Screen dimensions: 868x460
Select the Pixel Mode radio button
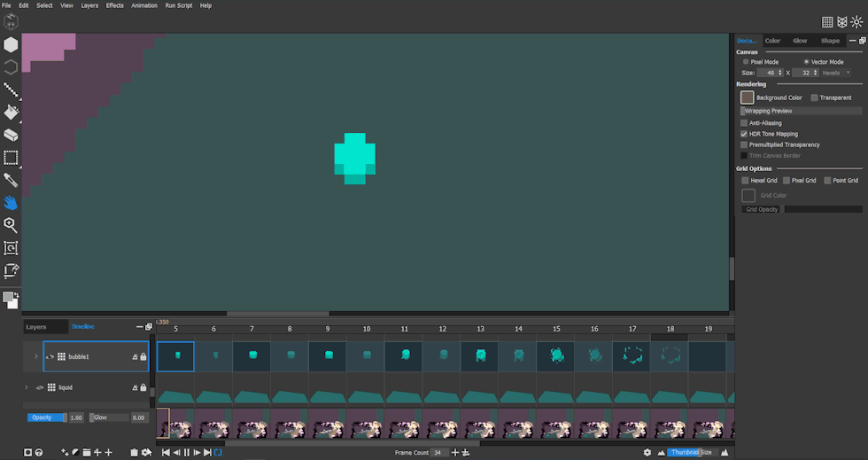coord(746,62)
